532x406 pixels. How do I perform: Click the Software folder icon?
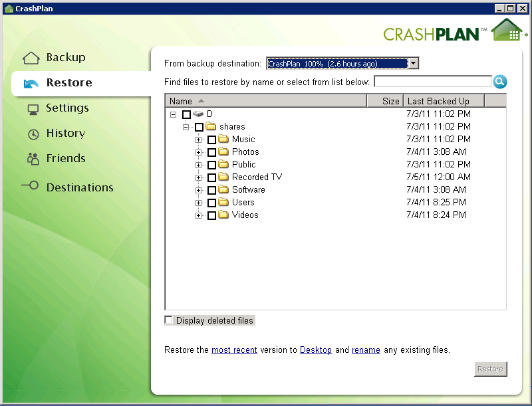(223, 189)
